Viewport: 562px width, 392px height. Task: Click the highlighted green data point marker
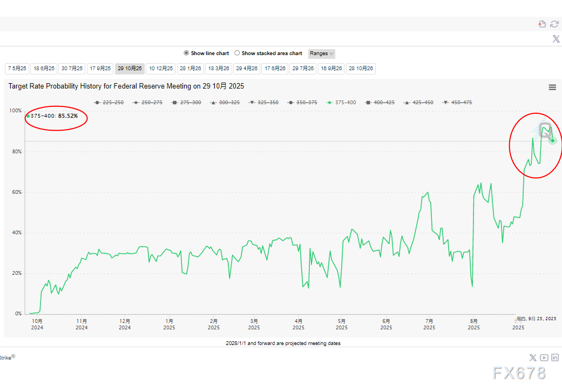coord(552,140)
